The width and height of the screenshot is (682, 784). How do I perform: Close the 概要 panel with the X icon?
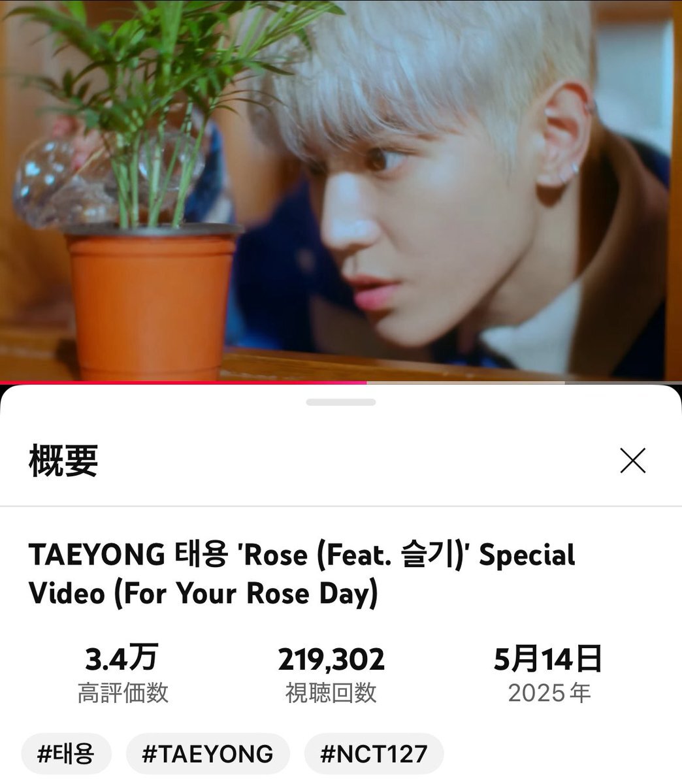click(632, 461)
